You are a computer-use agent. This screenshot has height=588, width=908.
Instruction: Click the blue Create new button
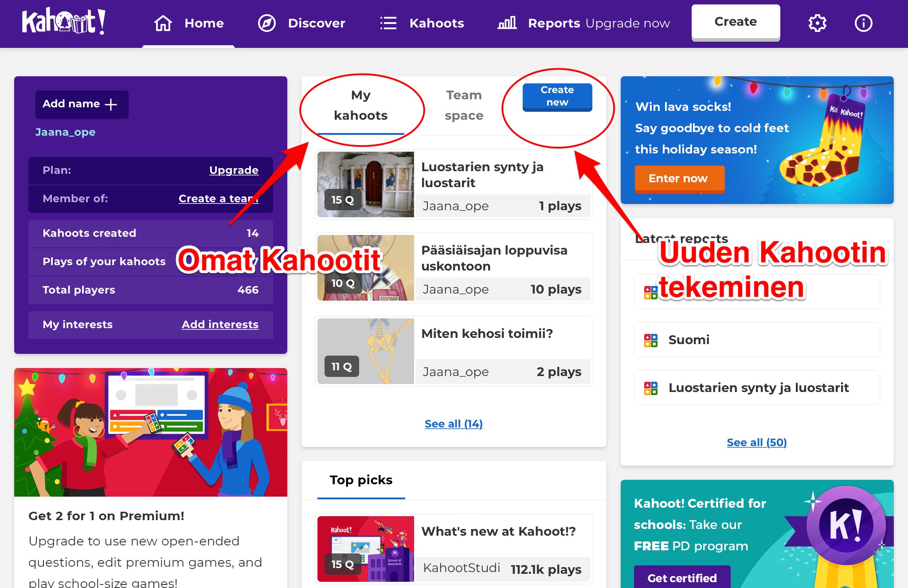click(557, 96)
